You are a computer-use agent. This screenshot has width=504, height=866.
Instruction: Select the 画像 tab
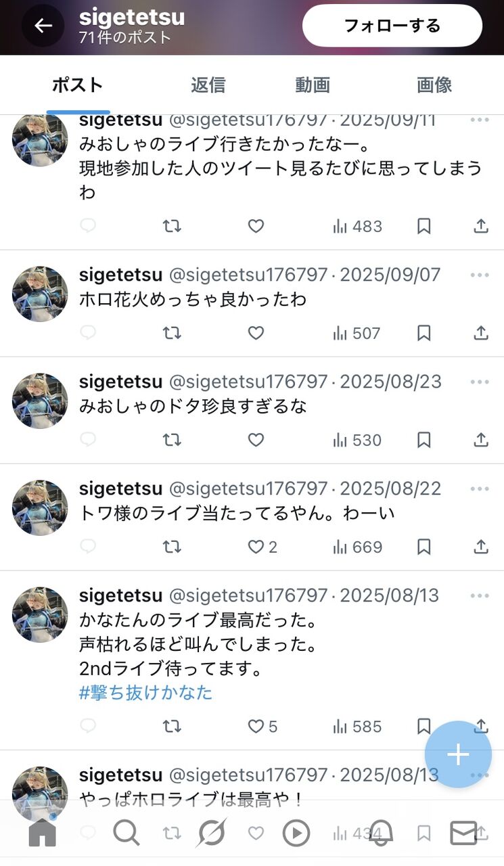(x=434, y=85)
